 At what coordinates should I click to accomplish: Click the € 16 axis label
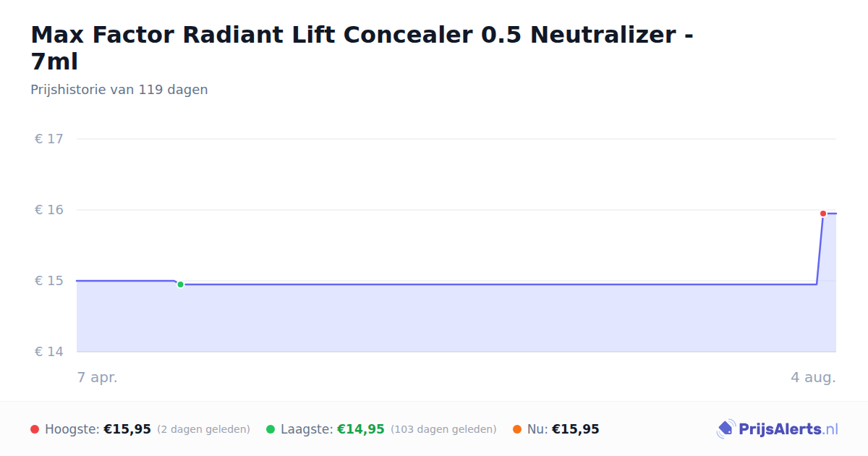pos(49,210)
